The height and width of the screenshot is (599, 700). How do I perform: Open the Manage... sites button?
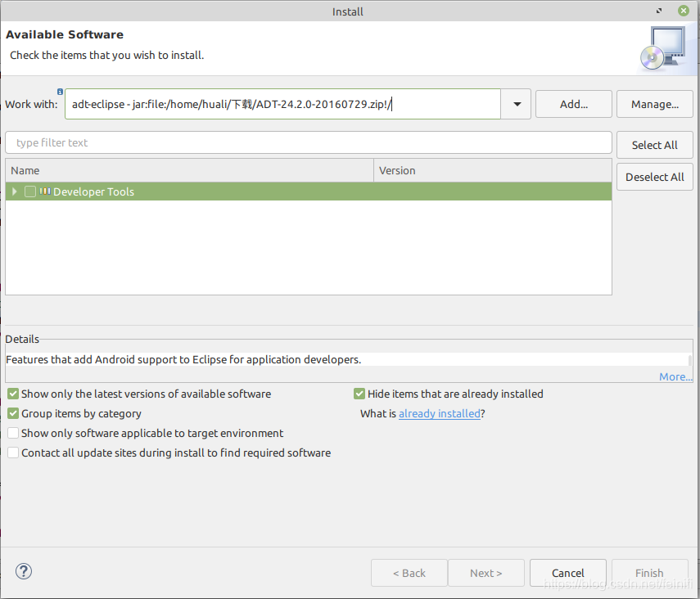[654, 104]
